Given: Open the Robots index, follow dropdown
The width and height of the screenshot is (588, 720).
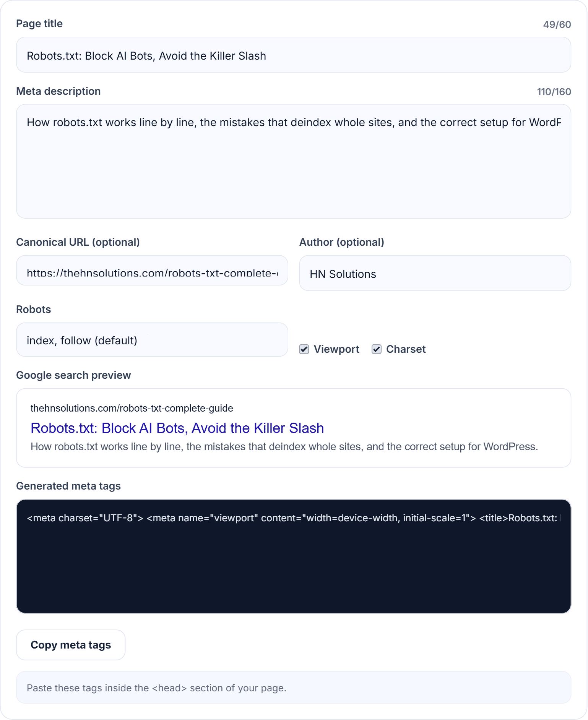Looking at the screenshot, I should click(x=152, y=340).
